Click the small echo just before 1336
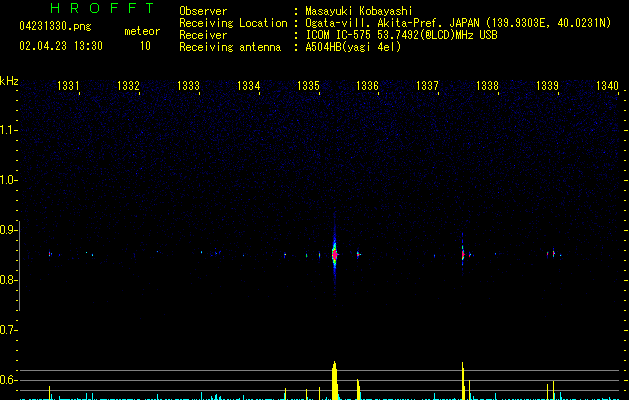 coord(359,254)
